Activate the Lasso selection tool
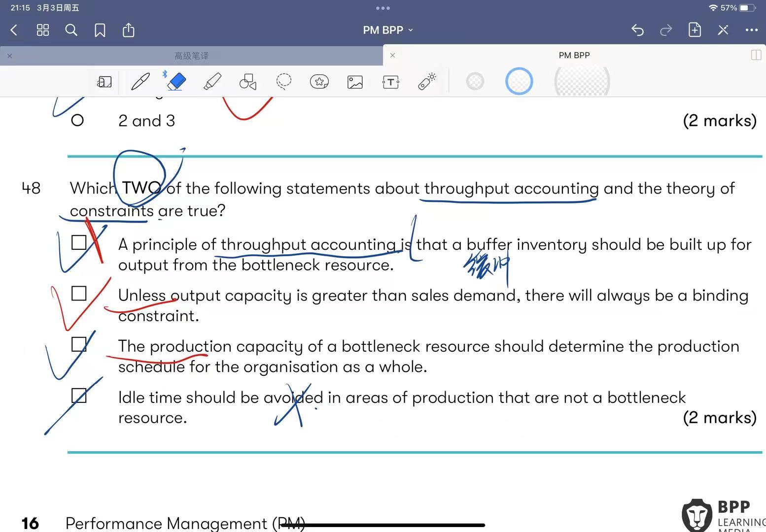Viewport: 766px width, 532px height. [283, 81]
